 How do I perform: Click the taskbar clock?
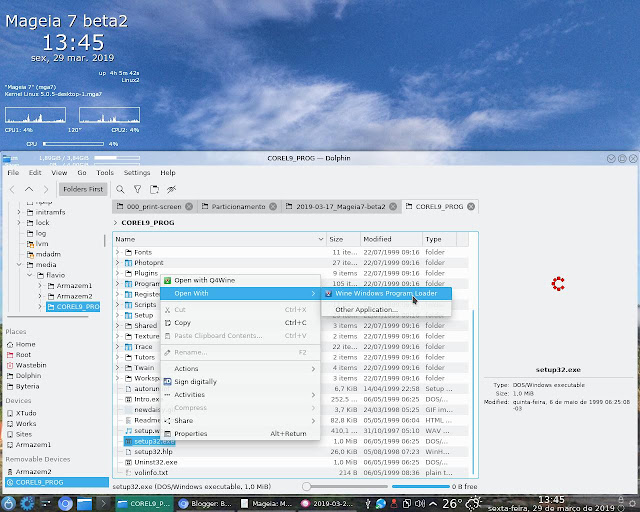(x=551, y=504)
